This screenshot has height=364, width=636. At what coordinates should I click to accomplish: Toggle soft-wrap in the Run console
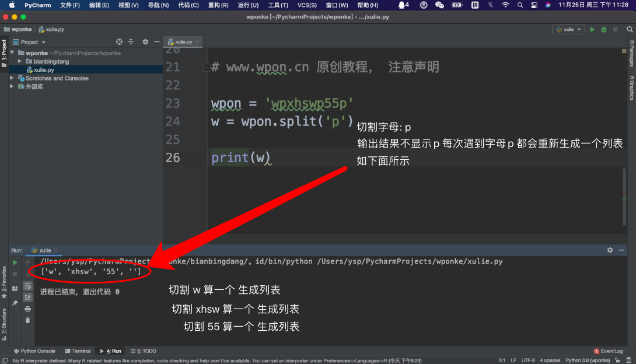pyautogui.click(x=27, y=286)
